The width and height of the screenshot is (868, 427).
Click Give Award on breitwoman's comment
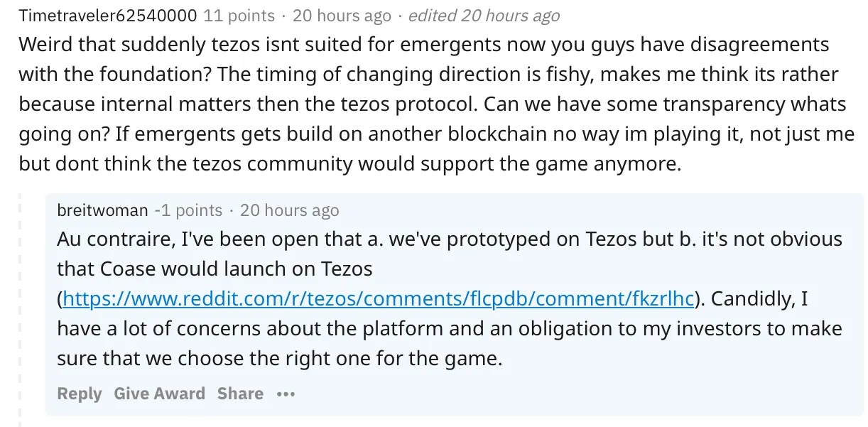159,394
